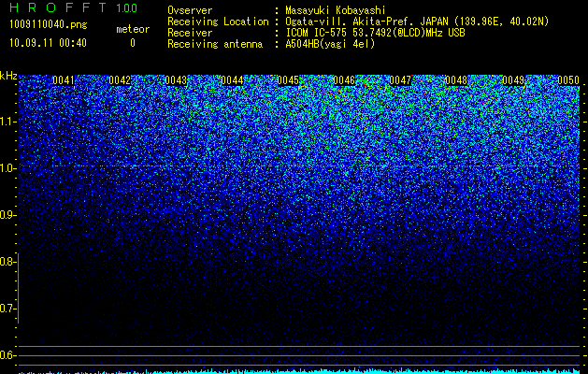Click the Ovserver label
Image resolution: width=588 pixels, height=374 pixels.
coord(190,10)
